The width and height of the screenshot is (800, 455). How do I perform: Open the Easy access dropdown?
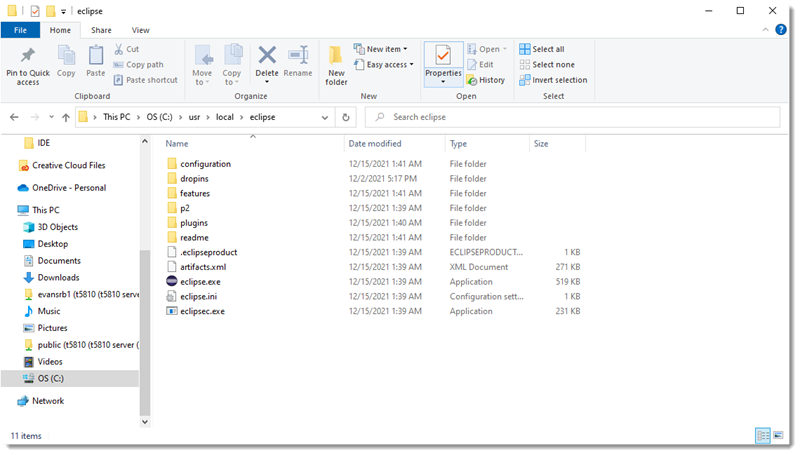pos(384,64)
